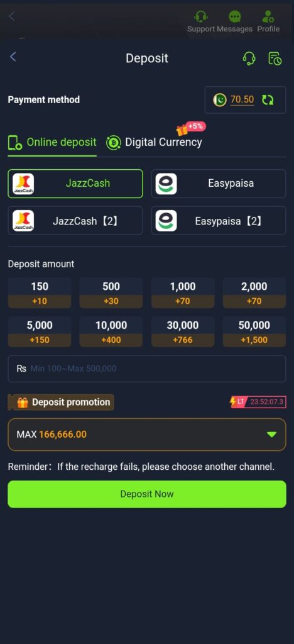Refresh the wallet balance
Viewport: 294px width, 644px height.
pyautogui.click(x=268, y=99)
